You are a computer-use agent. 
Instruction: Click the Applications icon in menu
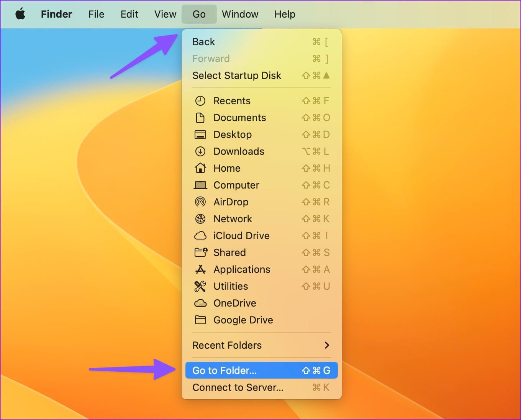click(x=200, y=269)
